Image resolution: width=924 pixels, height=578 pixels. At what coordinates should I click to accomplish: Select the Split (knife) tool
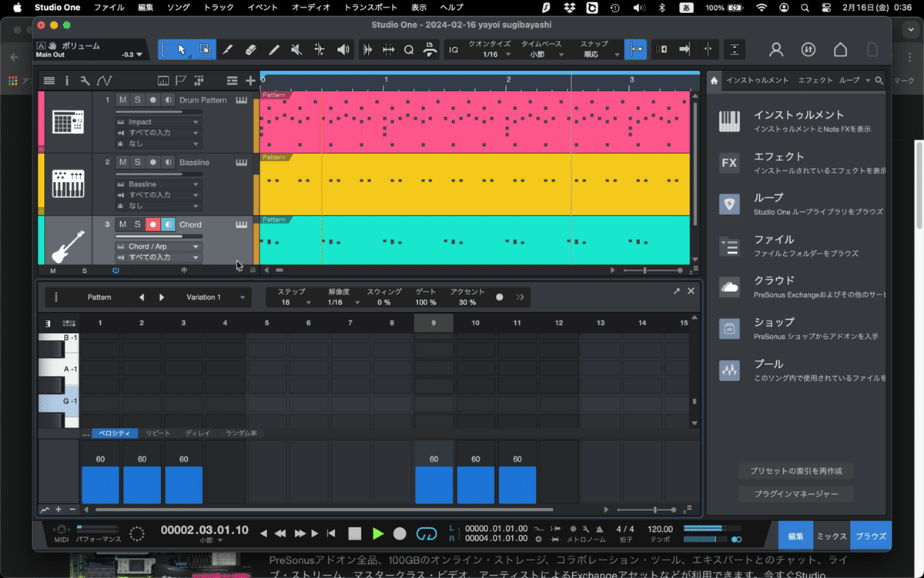coord(228,49)
